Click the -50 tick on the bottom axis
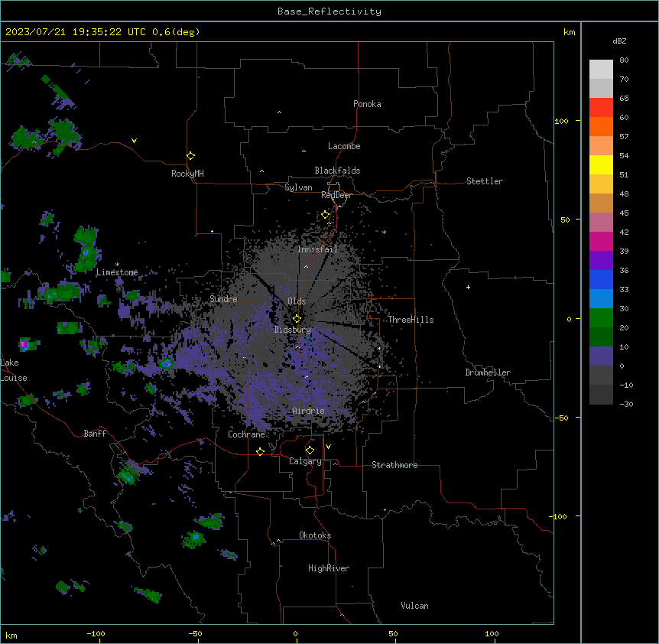Screen dimensions: 659x644 coord(195,633)
